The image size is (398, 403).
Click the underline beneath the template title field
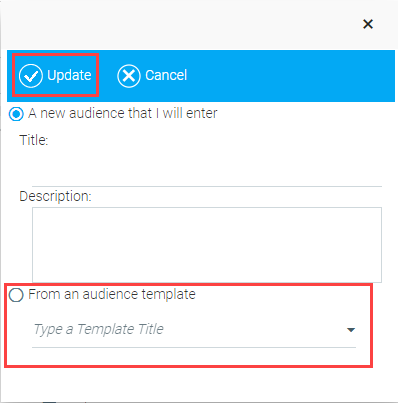[x=194, y=347]
